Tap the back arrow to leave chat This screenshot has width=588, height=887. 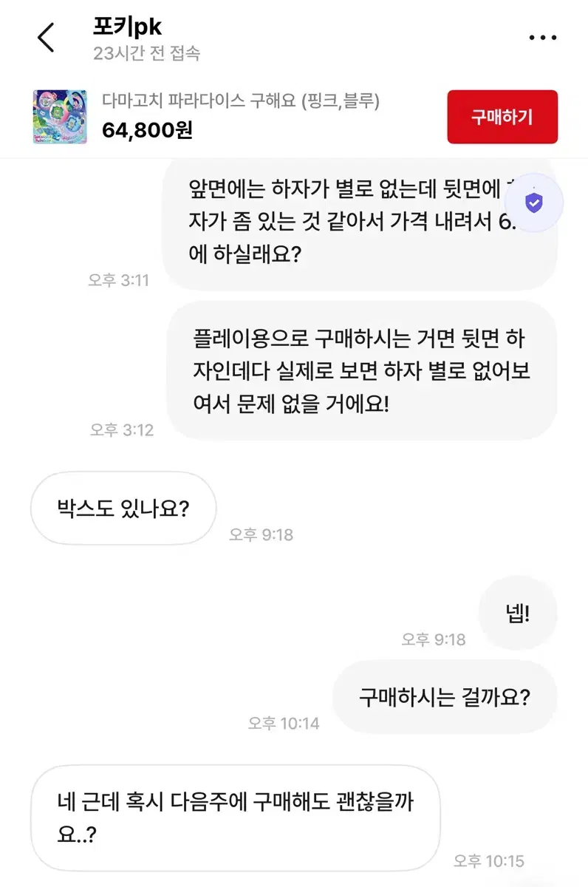tap(47, 38)
